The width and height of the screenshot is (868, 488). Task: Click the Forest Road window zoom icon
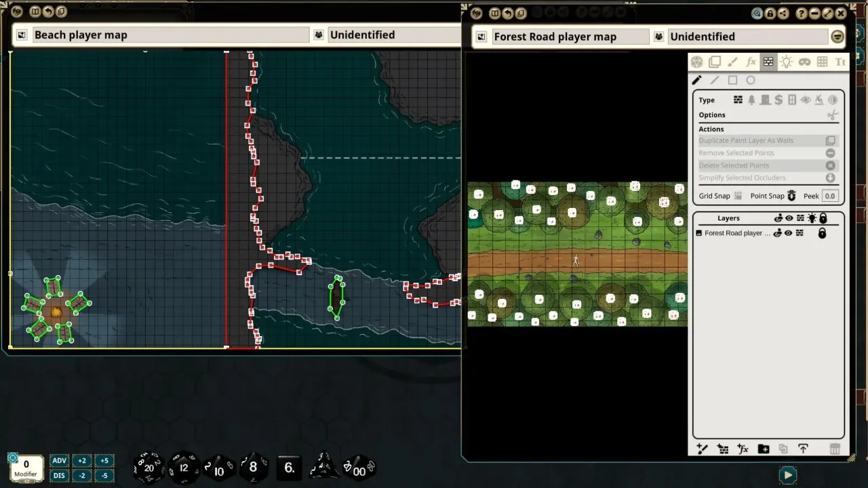click(757, 13)
